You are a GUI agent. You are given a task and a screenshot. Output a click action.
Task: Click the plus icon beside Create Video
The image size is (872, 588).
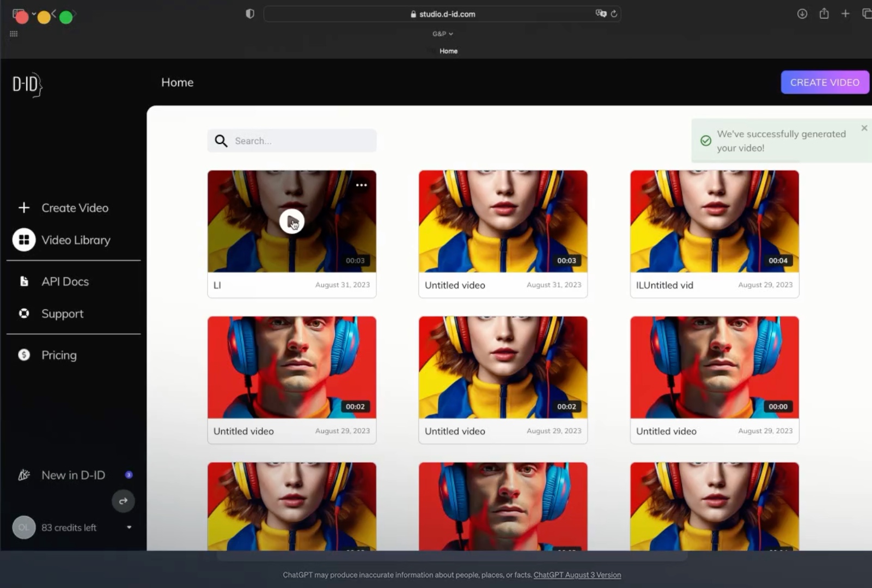pyautogui.click(x=24, y=207)
